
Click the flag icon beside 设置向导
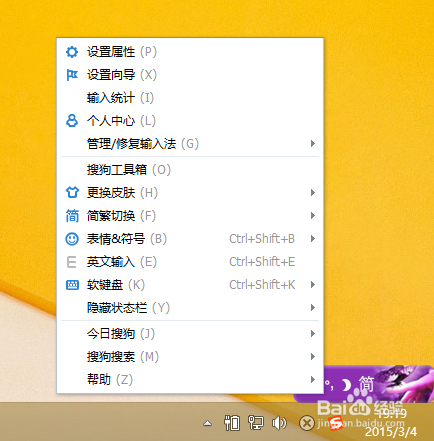click(x=72, y=75)
